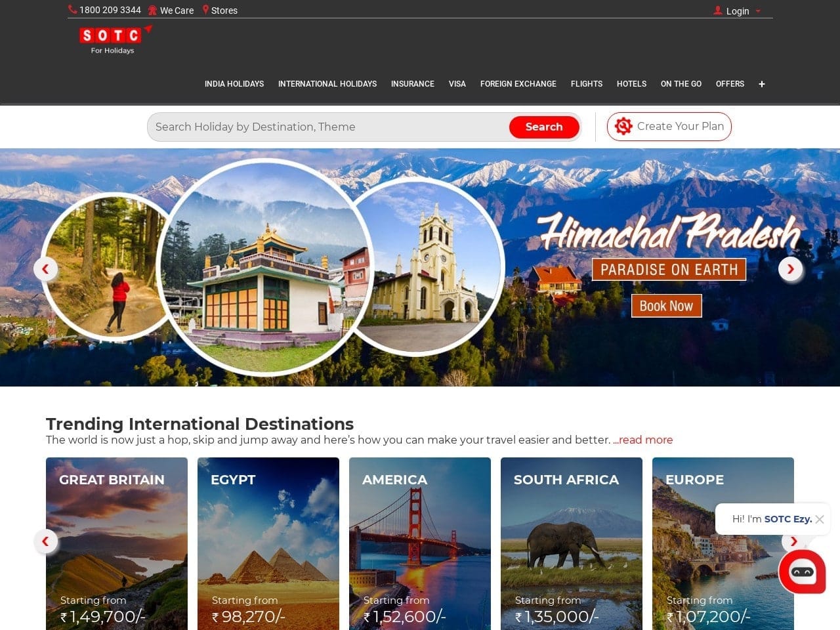This screenshot has height=630, width=840.
Task: Show next trending destinations
Action: pos(793,541)
